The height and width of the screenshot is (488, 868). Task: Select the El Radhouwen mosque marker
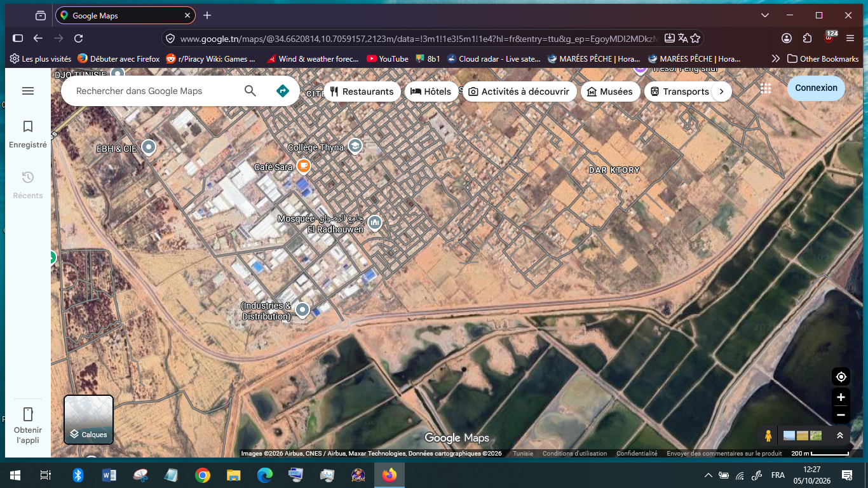tap(376, 222)
